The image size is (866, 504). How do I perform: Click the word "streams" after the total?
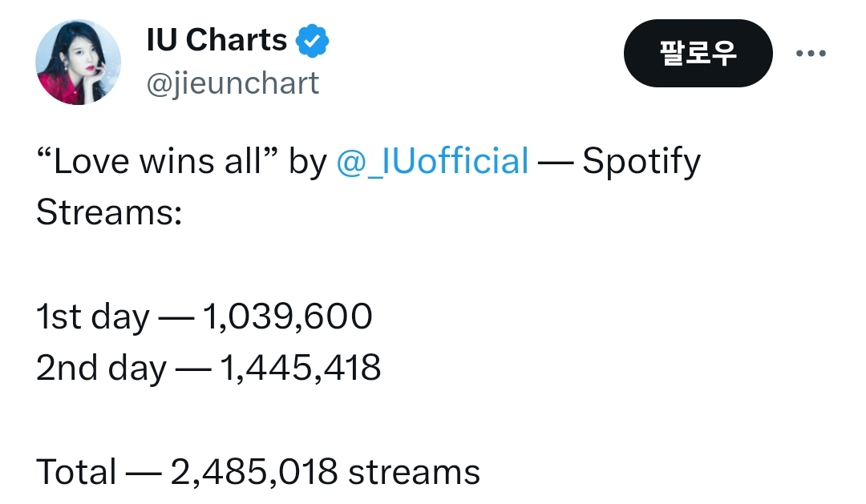click(x=414, y=472)
